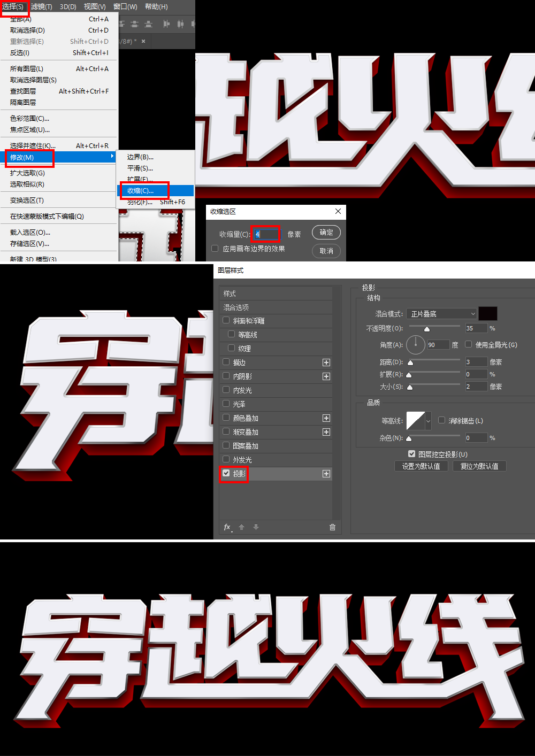Image resolution: width=535 pixels, height=756 pixels.
Task: Open the 帮助(H) menu
Action: tap(156, 6)
